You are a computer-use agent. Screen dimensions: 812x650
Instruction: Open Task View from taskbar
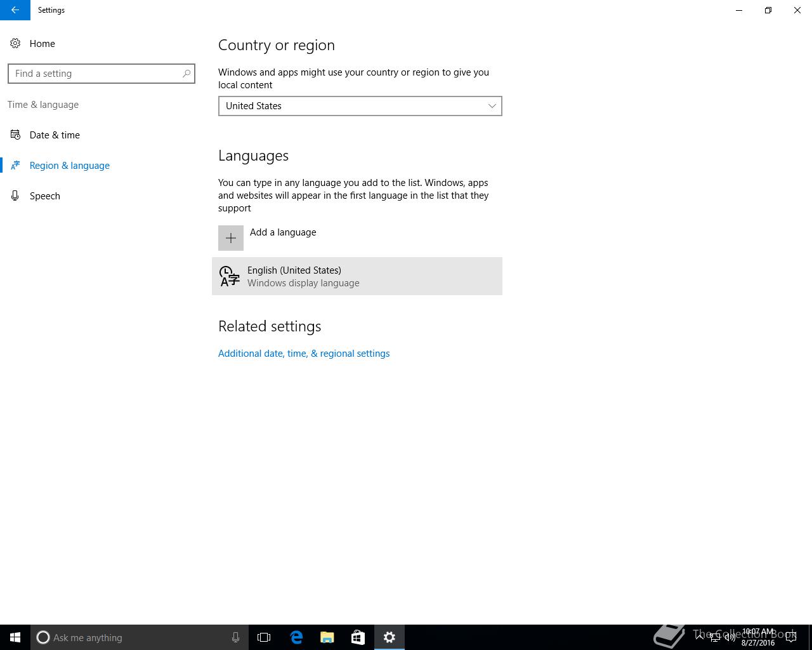264,637
